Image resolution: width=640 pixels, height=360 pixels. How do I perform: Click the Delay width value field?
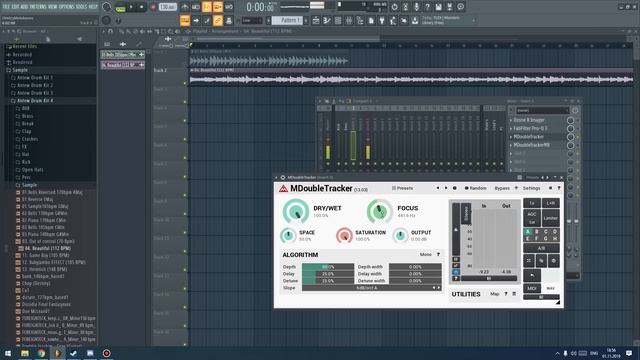coord(415,274)
